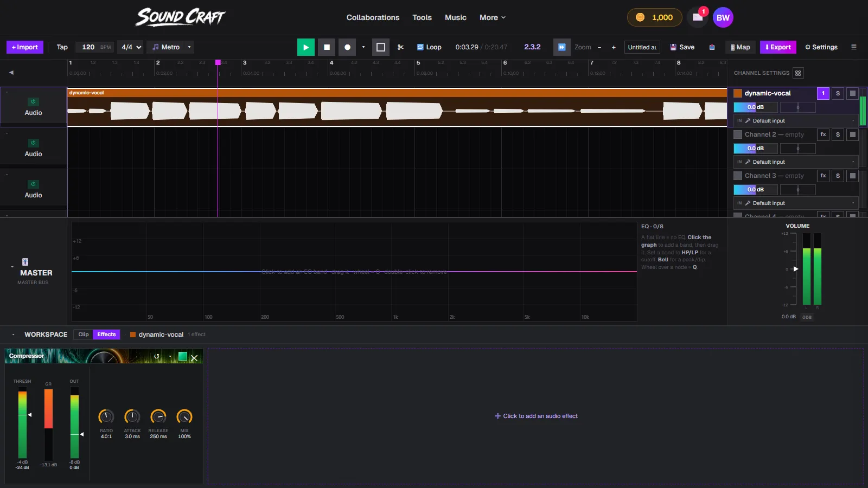The image size is (868, 488).
Task: Stop playback using the square stop button
Action: pos(327,47)
